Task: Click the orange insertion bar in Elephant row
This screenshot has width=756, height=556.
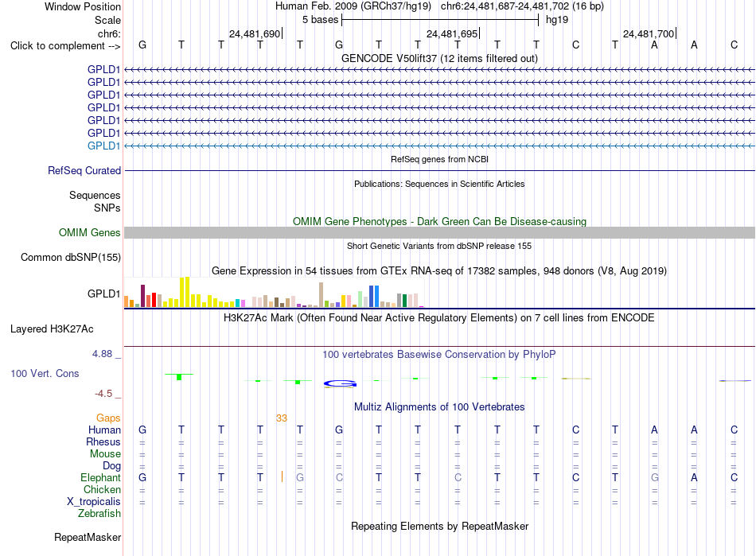Action: click(282, 477)
